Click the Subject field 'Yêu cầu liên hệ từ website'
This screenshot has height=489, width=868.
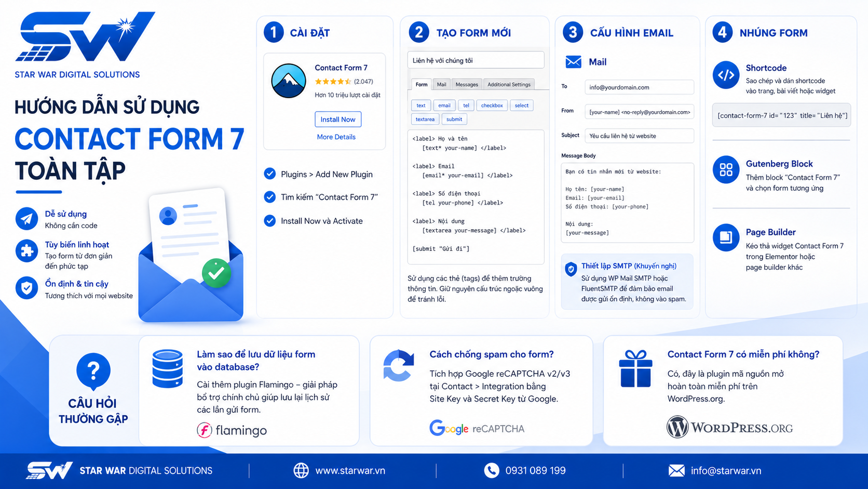[x=639, y=136]
